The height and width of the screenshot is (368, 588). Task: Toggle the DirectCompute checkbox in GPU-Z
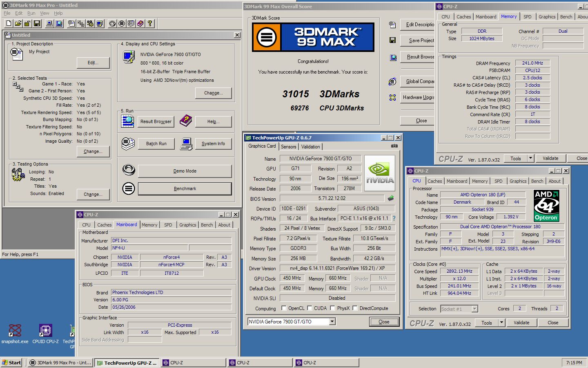(355, 308)
